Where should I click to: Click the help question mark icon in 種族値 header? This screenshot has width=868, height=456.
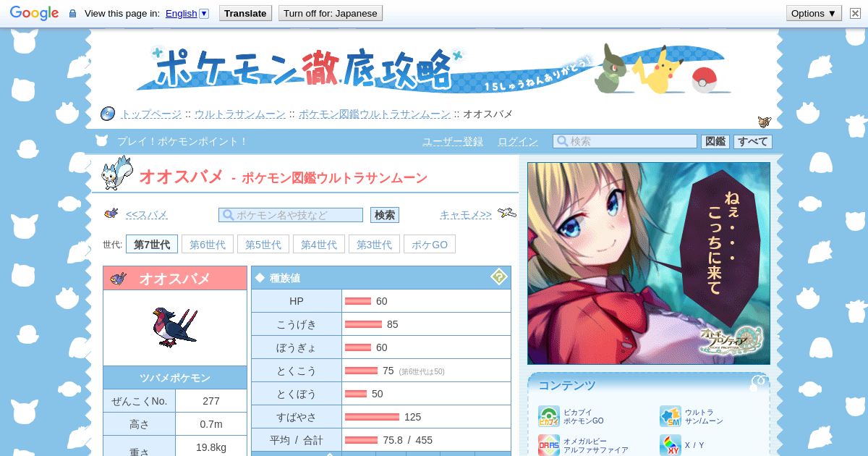pos(498,276)
